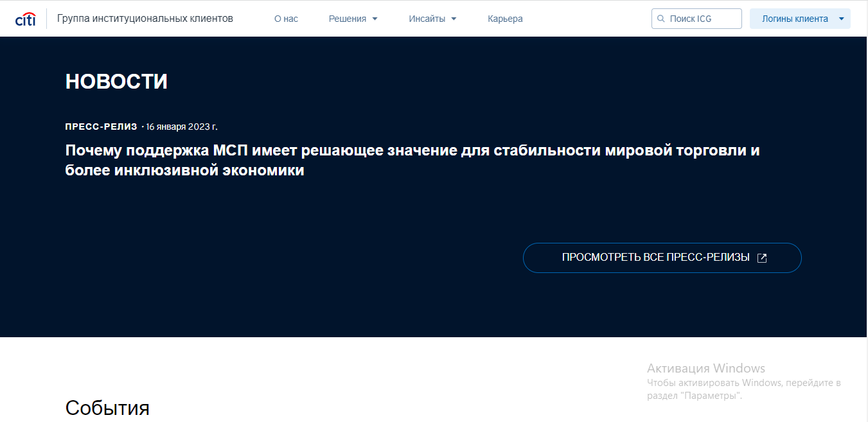This screenshot has height=422, width=868.
Task: Open the МСП support press release headline
Action: [x=412, y=161]
